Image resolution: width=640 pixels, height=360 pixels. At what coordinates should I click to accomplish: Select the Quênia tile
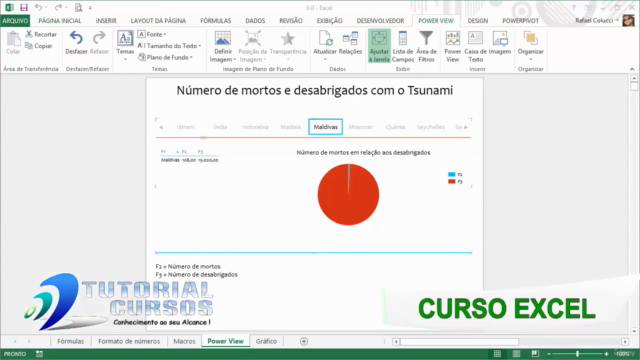click(x=396, y=127)
